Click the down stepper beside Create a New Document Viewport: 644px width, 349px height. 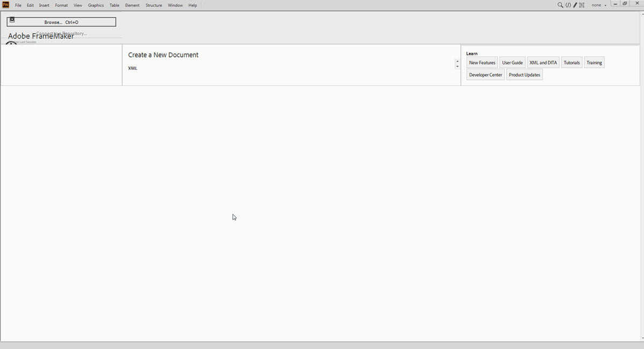pos(457,65)
